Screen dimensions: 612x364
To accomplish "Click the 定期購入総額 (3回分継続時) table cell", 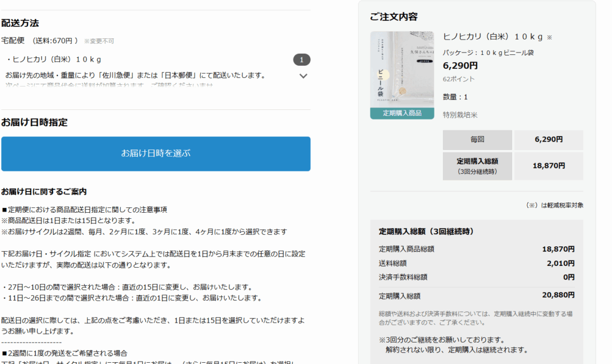I will point(477,166).
